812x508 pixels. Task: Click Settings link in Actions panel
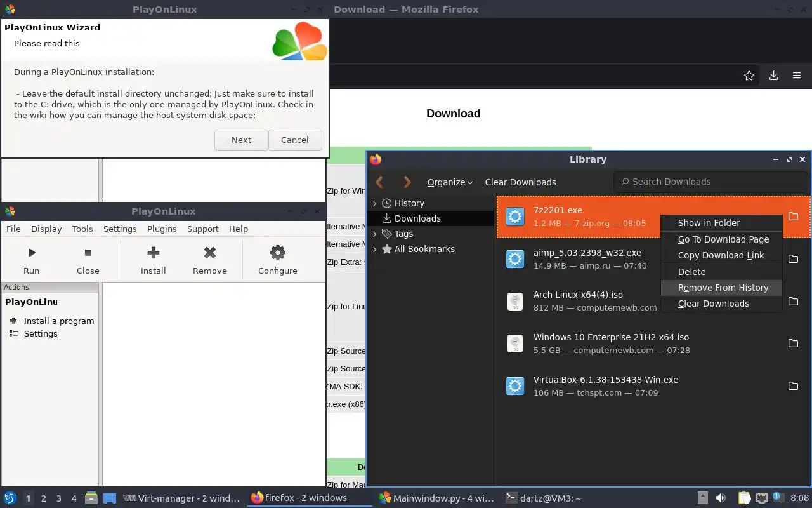tap(41, 333)
